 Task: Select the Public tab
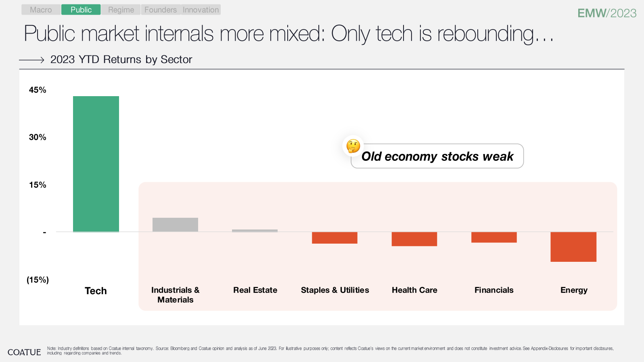pos(81,10)
